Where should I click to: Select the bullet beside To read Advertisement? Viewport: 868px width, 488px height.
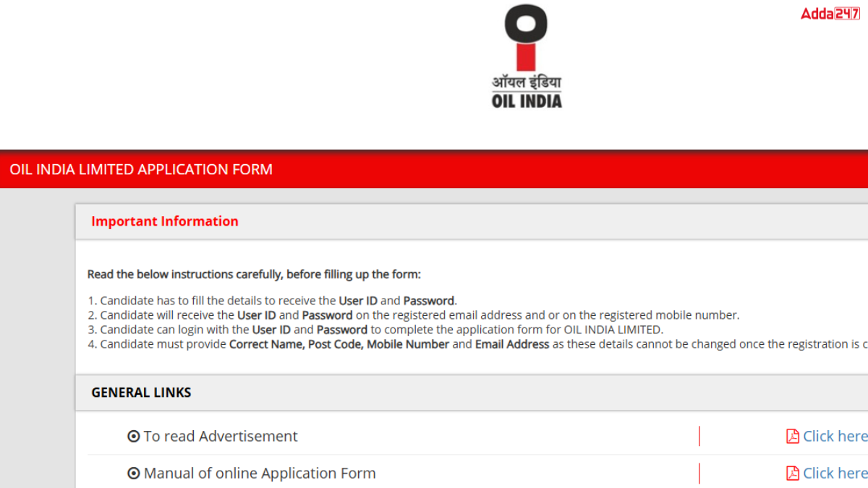(133, 436)
